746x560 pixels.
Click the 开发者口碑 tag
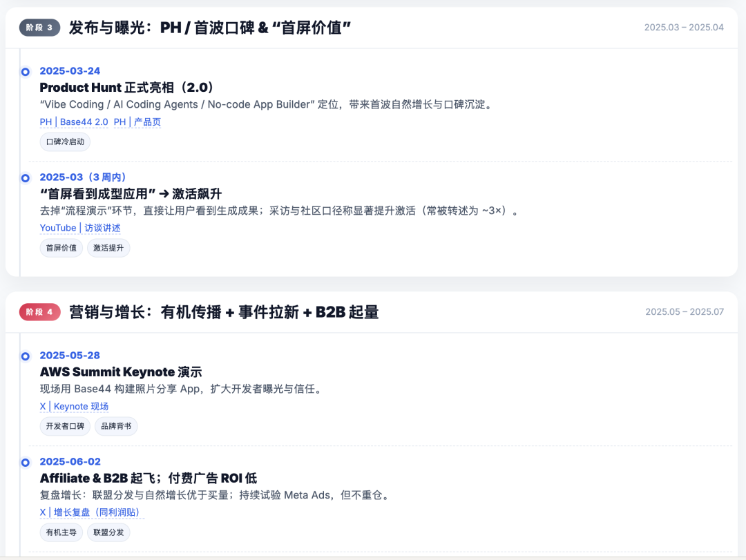65,426
